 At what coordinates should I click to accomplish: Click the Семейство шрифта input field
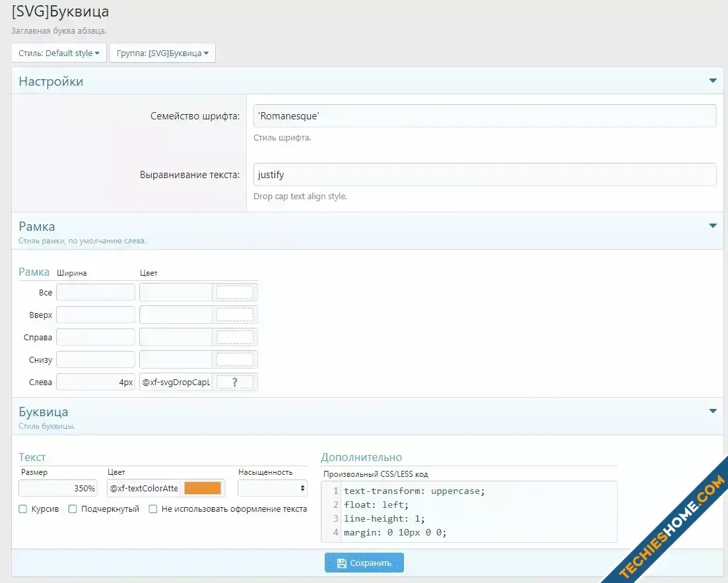click(x=484, y=116)
